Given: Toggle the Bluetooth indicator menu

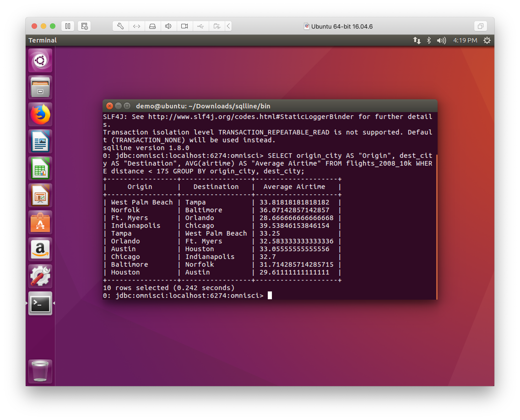Looking at the screenshot, I should click(429, 40).
